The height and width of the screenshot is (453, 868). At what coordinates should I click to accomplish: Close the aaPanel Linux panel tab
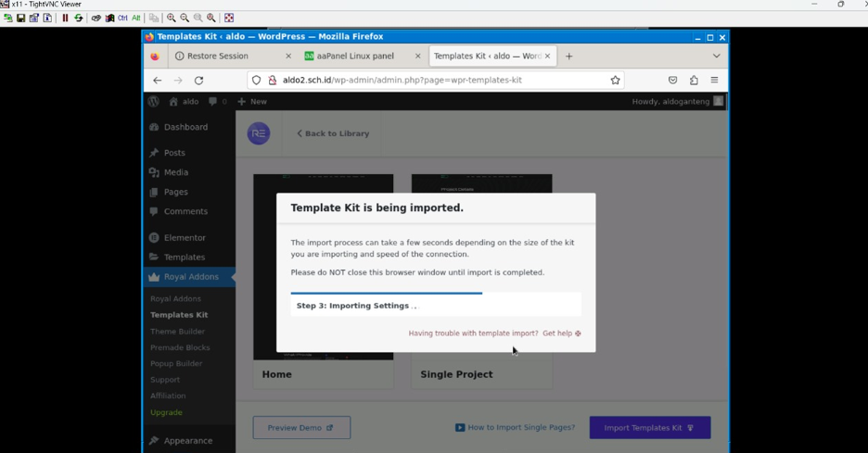coord(418,56)
